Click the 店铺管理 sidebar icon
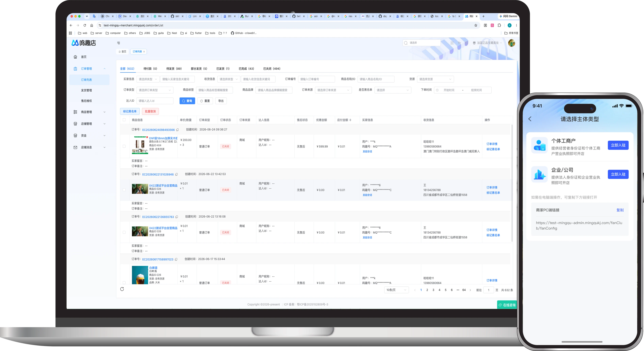 pyautogui.click(x=75, y=124)
